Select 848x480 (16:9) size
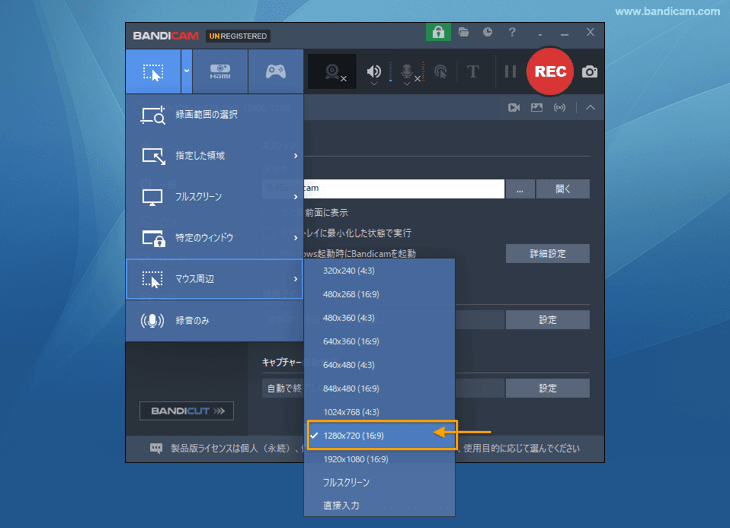The width and height of the screenshot is (730, 528). tap(379, 388)
